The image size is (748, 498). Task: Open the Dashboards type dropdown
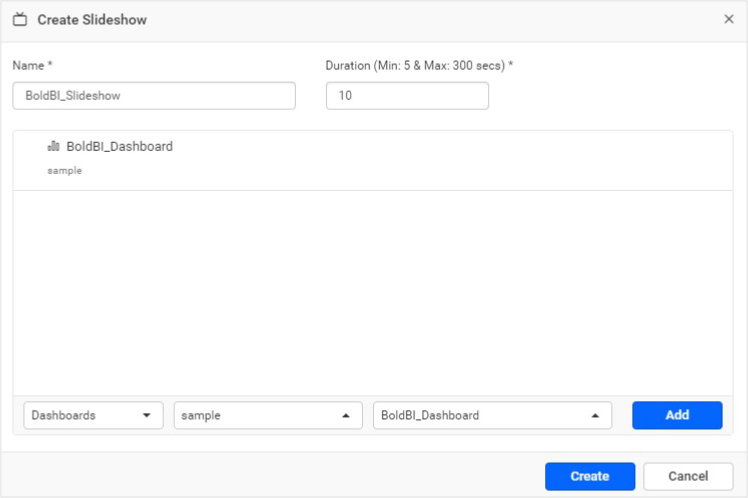[94, 415]
